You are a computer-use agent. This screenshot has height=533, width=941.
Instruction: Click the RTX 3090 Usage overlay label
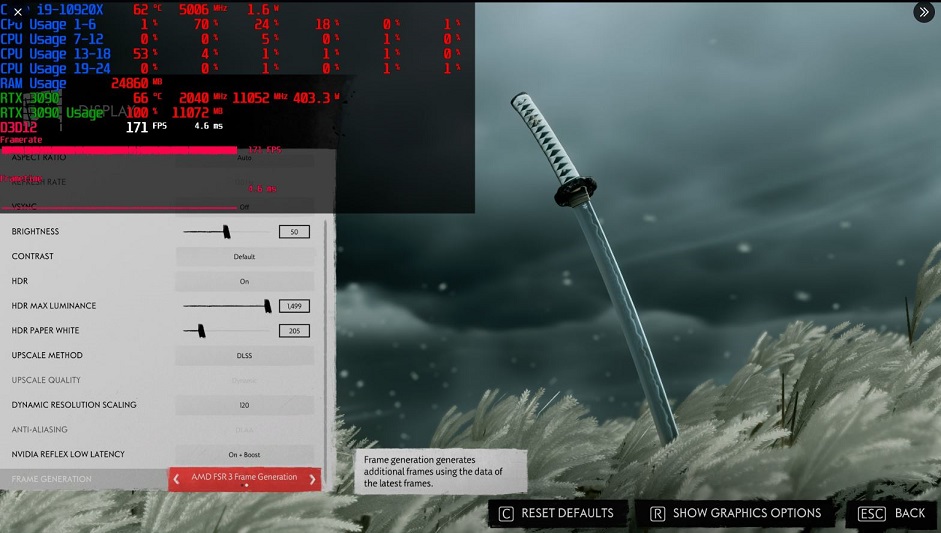coord(52,112)
